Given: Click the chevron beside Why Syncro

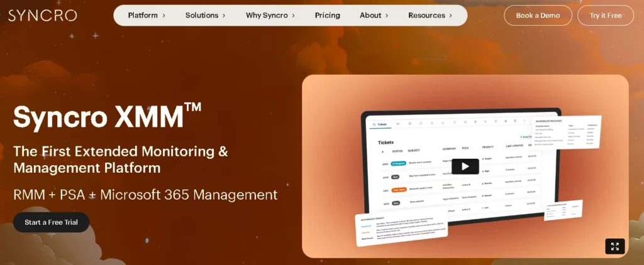Looking at the screenshot, I should coord(293,16).
